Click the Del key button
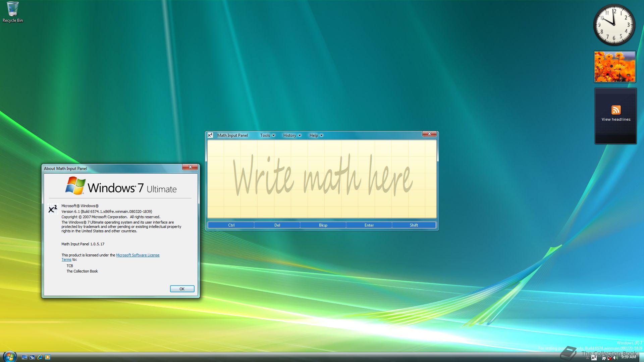The image size is (644, 362). [x=277, y=225]
